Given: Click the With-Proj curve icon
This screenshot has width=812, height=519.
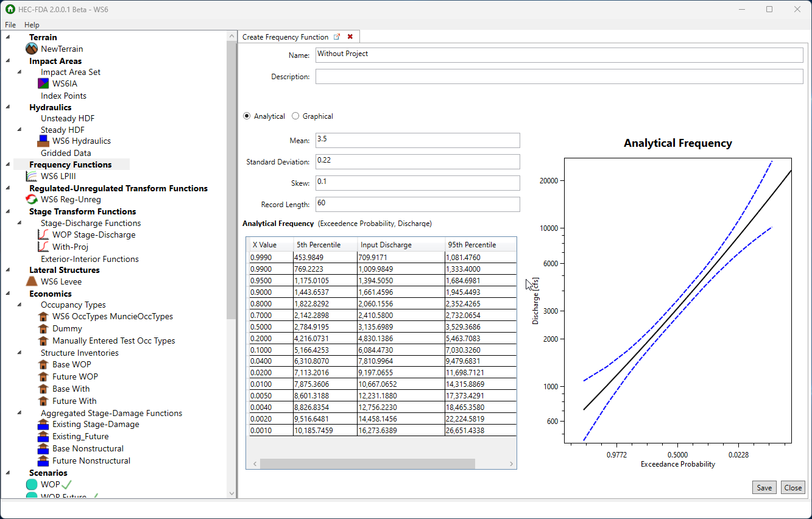Looking at the screenshot, I should click(x=43, y=247).
